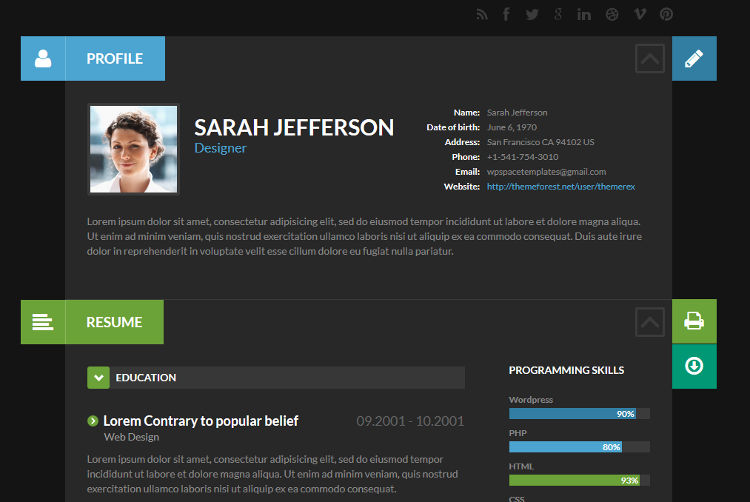The image size is (750, 502).
Task: Click the pencil edit icon
Action: (x=694, y=58)
